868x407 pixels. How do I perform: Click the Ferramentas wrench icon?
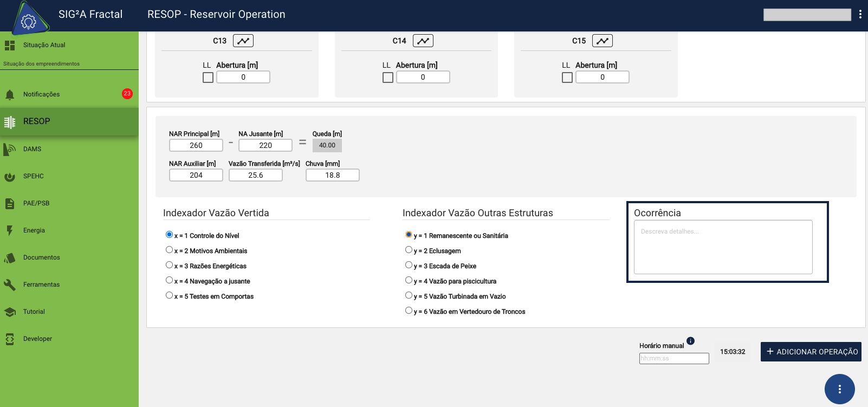click(10, 285)
